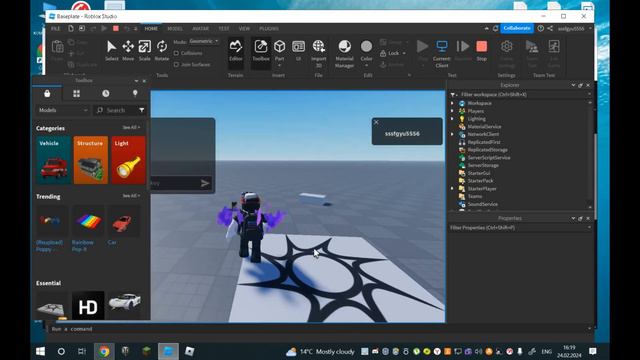This screenshot has height=360, width=640.
Task: Open Chrome from the taskbar
Action: 104,351
